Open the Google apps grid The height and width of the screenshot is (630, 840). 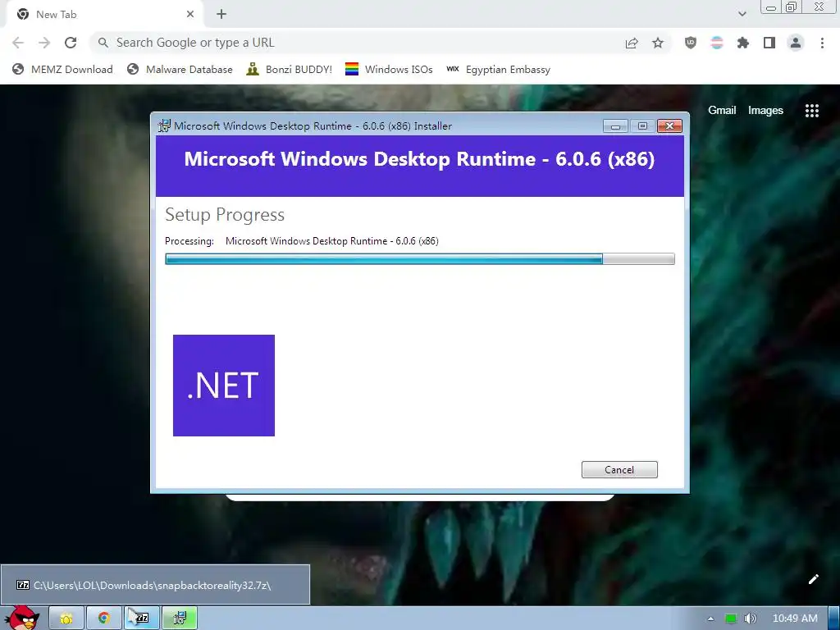tap(811, 111)
